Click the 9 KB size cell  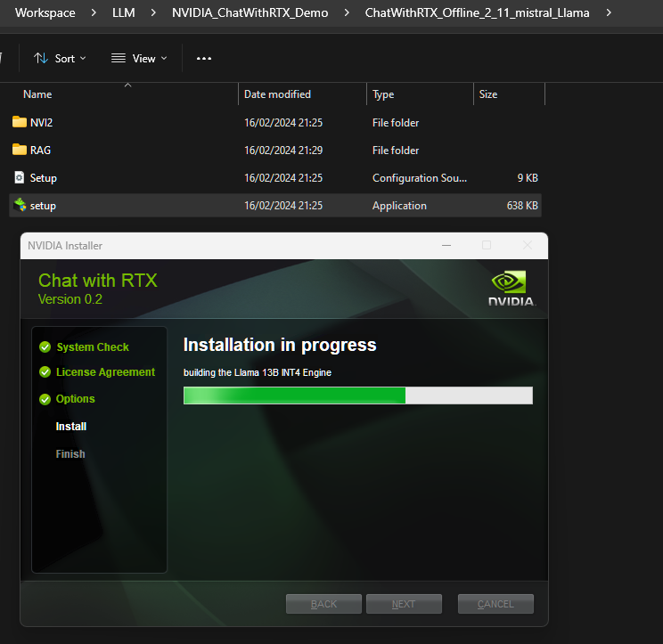click(528, 178)
